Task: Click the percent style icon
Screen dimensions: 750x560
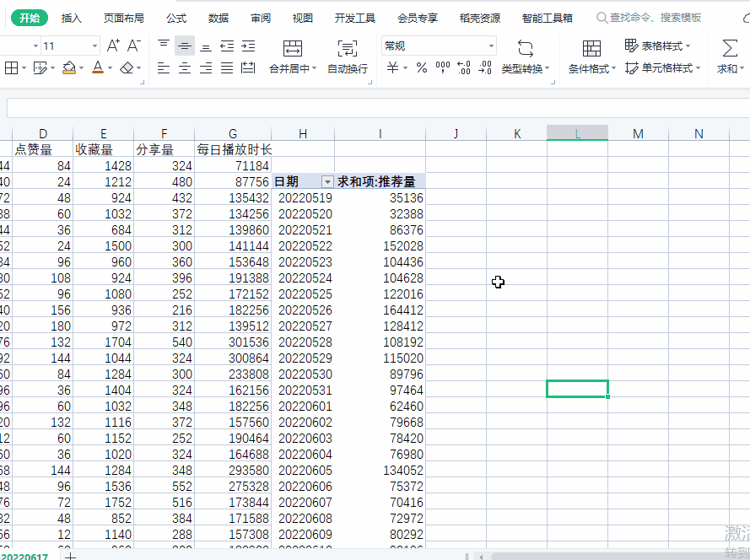Action: 421,68
